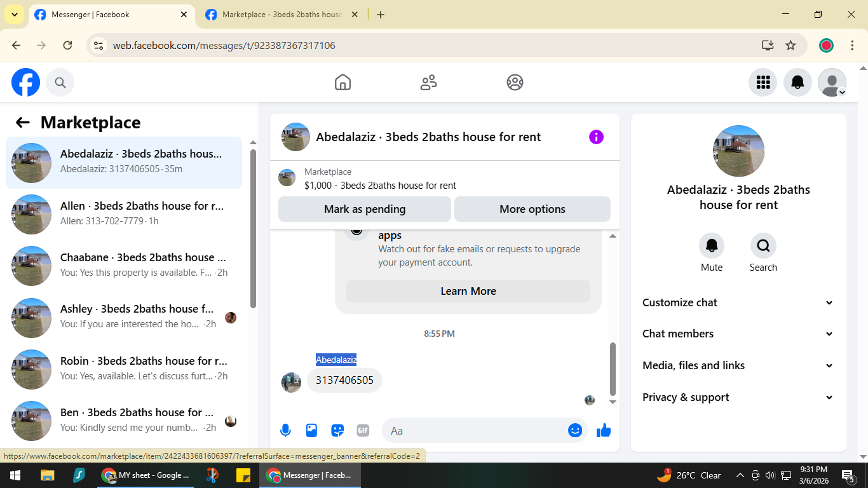Click Mark as pending button

coord(365,209)
